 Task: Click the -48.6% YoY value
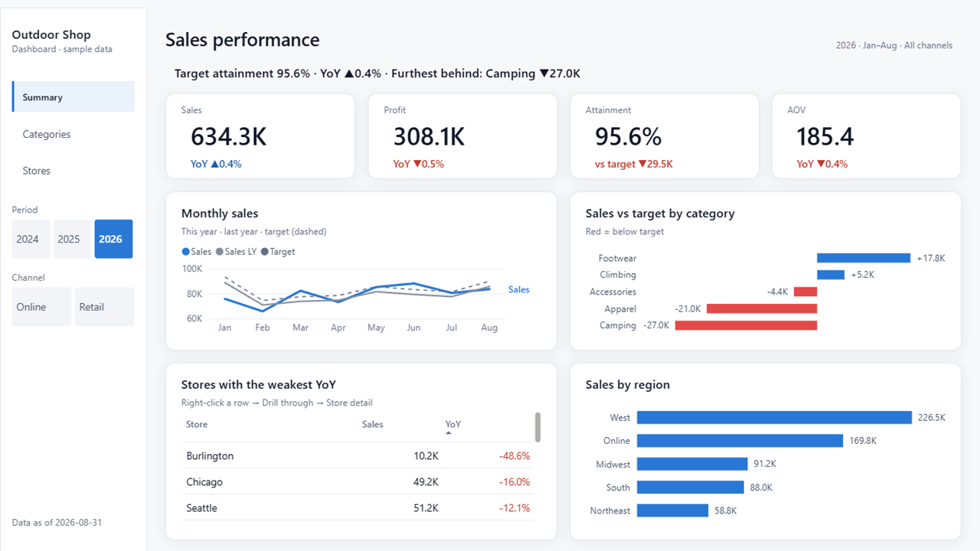click(514, 455)
